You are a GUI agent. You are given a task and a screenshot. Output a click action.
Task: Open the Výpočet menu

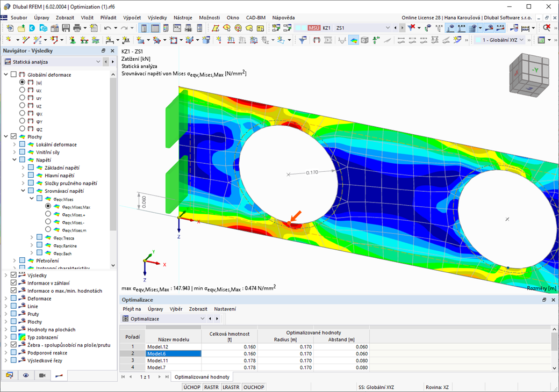coord(132,17)
